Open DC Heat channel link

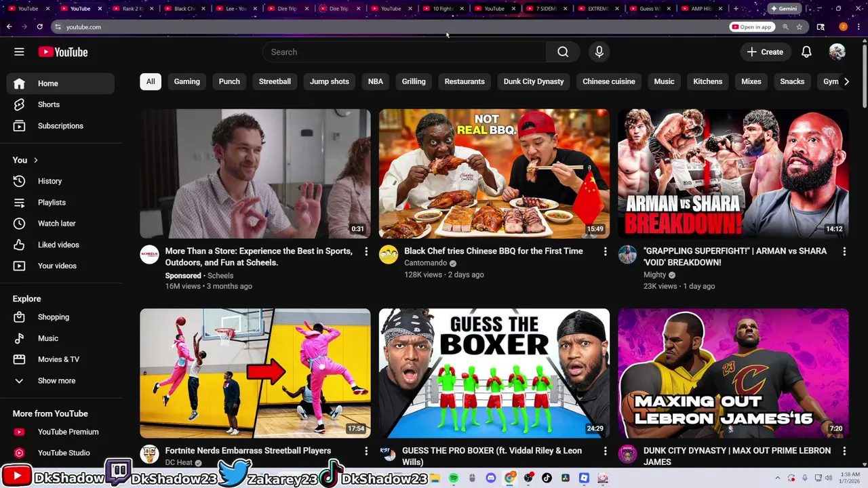178,463
